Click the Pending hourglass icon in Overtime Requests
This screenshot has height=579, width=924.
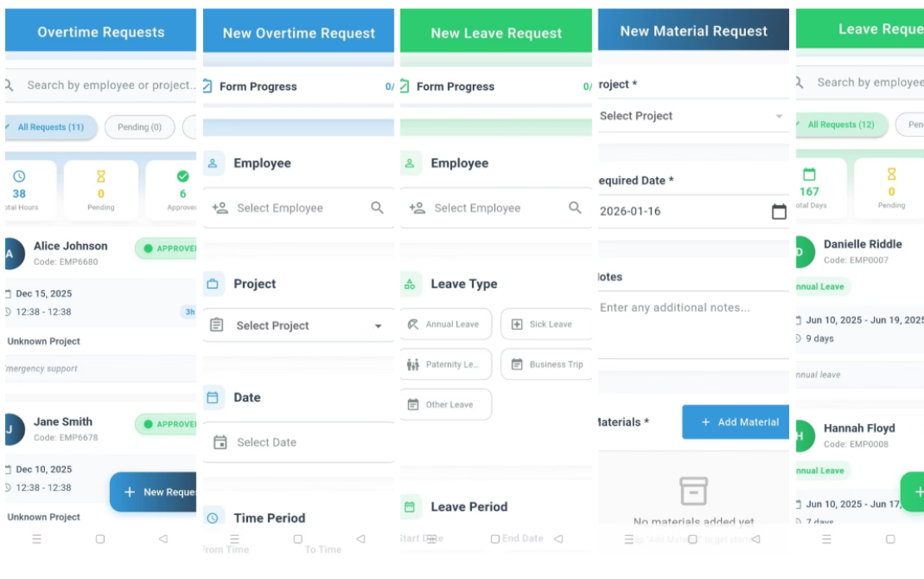(x=101, y=177)
